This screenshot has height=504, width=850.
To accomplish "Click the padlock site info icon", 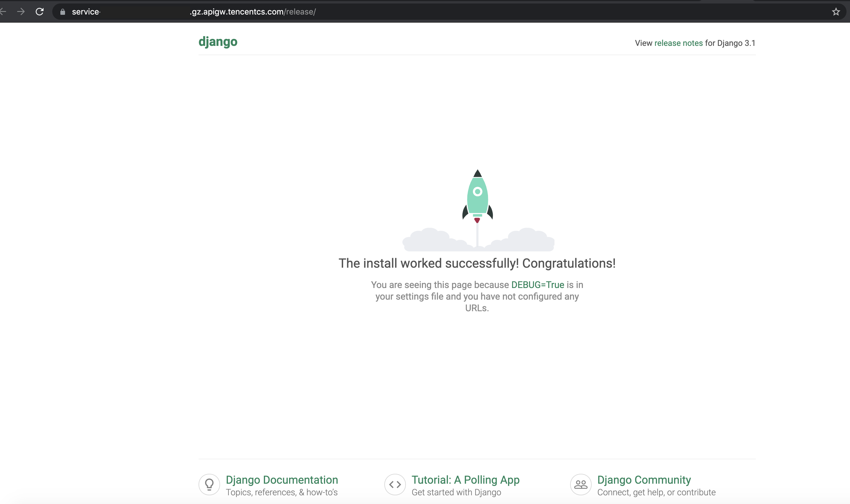I will coord(62,12).
